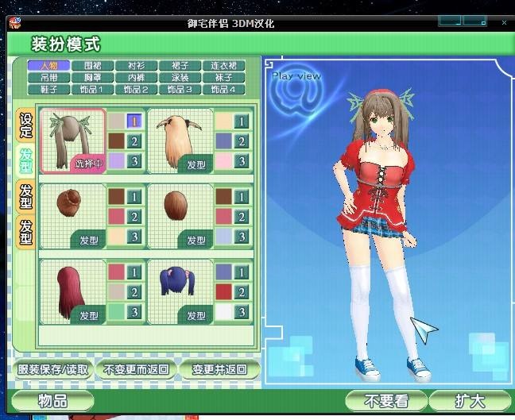
Task: Choose the white swatch for blue twin-tail hair
Action: tap(223, 312)
